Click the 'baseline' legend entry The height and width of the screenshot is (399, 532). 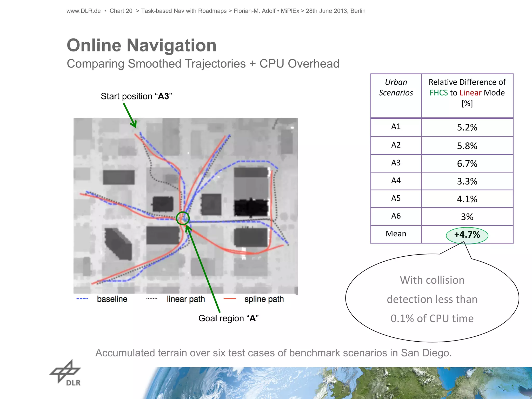[112, 299]
